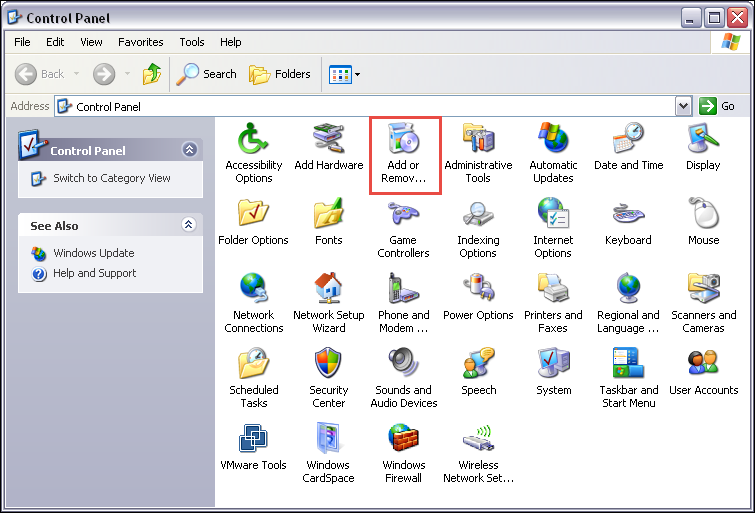Open the View menu

pyautogui.click(x=91, y=42)
